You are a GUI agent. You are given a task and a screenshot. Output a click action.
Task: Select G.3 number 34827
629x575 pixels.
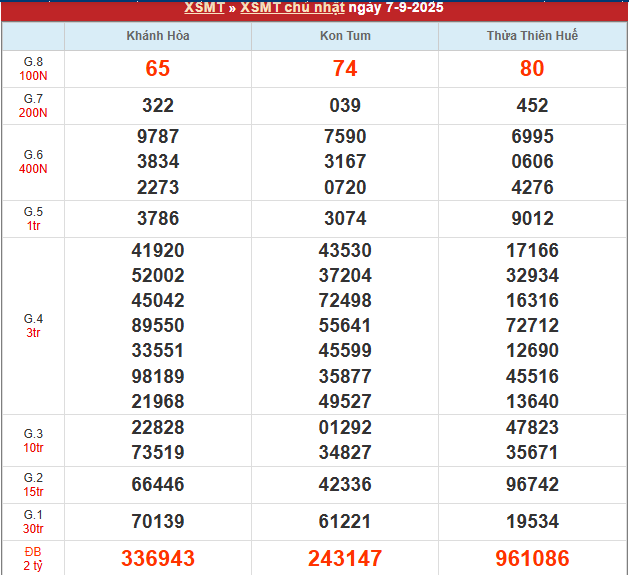point(345,453)
